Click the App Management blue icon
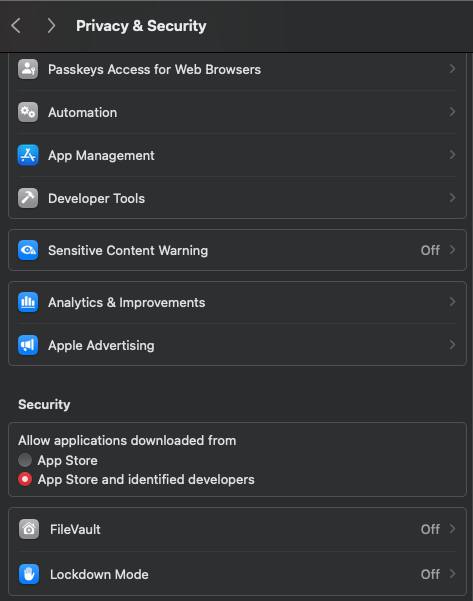473x601 pixels. [28, 155]
